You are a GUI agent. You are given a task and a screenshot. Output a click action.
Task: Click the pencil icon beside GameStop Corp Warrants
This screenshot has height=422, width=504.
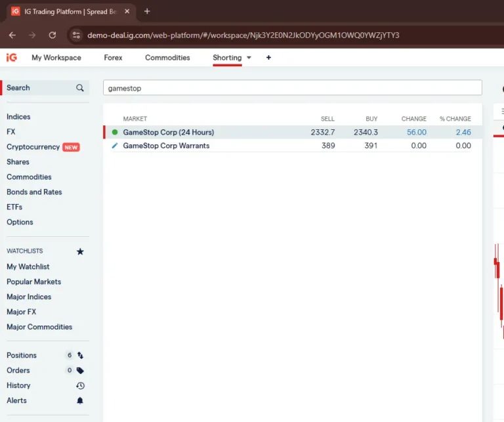click(115, 146)
